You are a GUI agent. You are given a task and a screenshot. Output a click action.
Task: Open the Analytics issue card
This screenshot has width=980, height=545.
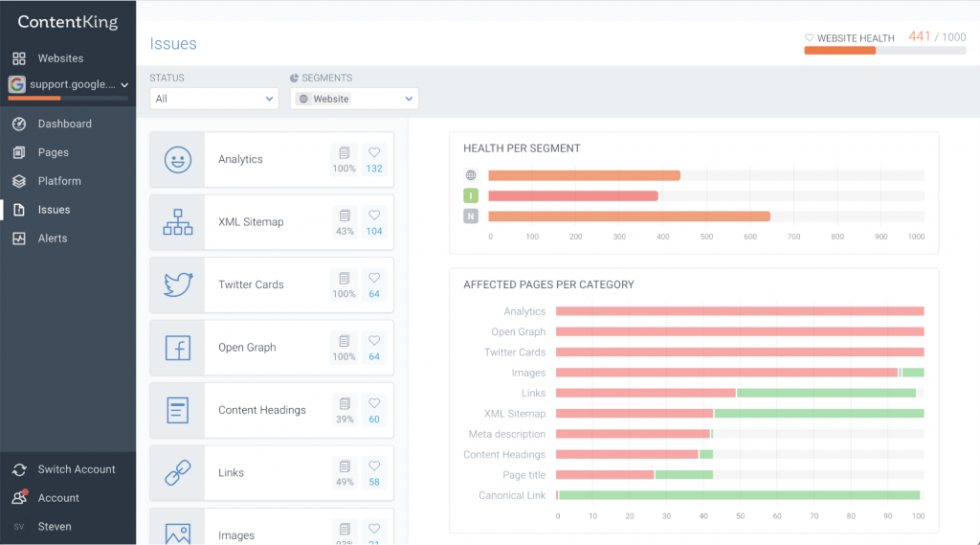[x=272, y=160]
